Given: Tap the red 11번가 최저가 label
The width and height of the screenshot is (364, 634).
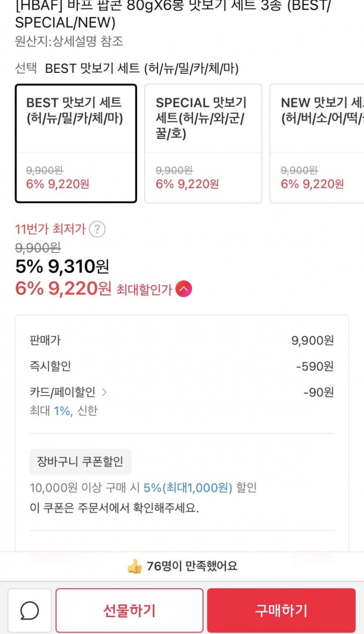Looking at the screenshot, I should tap(50, 229).
